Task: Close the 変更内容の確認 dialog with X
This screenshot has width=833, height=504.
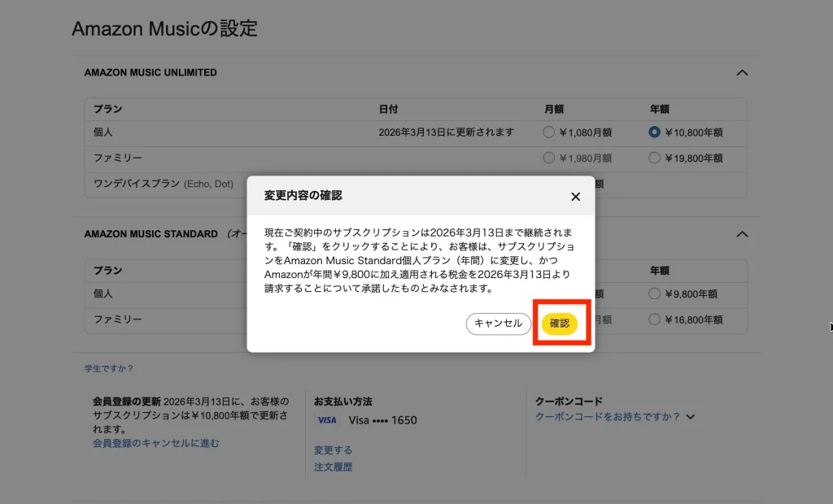Action: pos(575,197)
